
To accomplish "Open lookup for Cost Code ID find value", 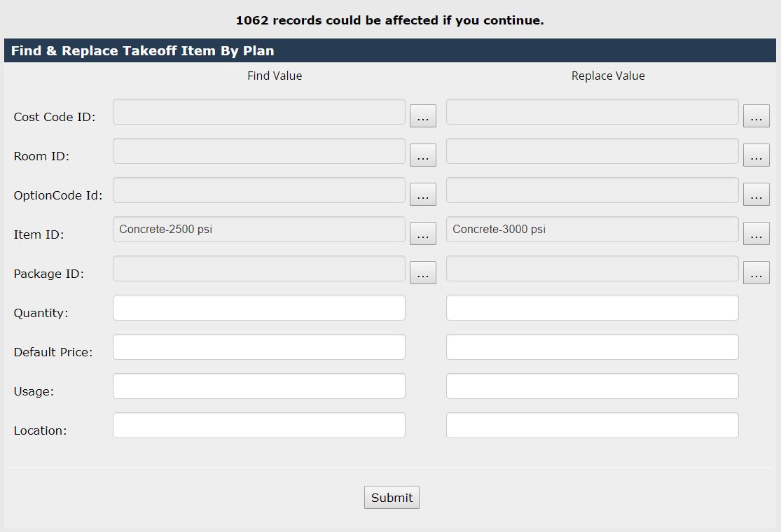I will point(422,116).
